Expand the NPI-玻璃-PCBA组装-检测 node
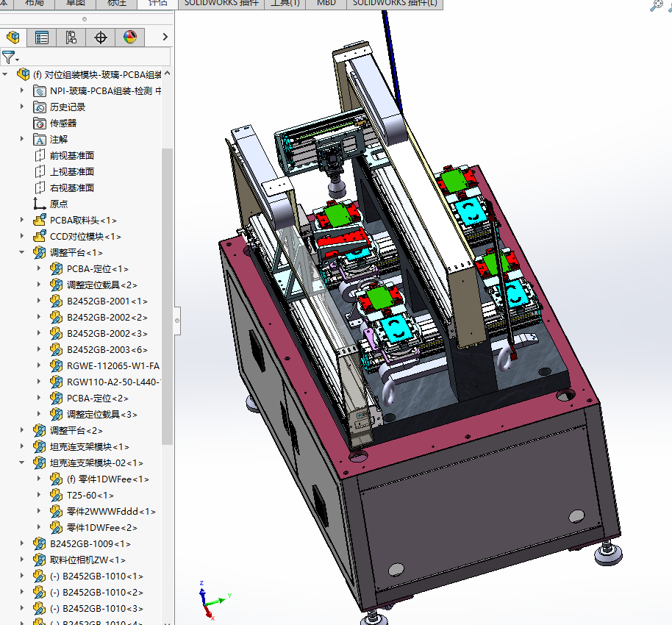 point(22,90)
